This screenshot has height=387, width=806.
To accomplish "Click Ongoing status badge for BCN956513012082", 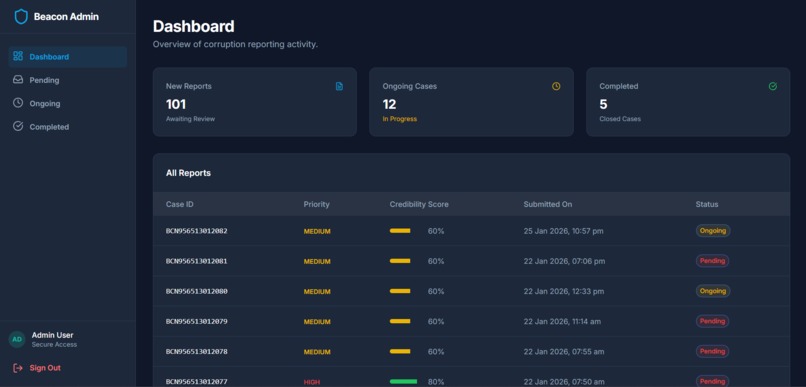I will point(713,231).
